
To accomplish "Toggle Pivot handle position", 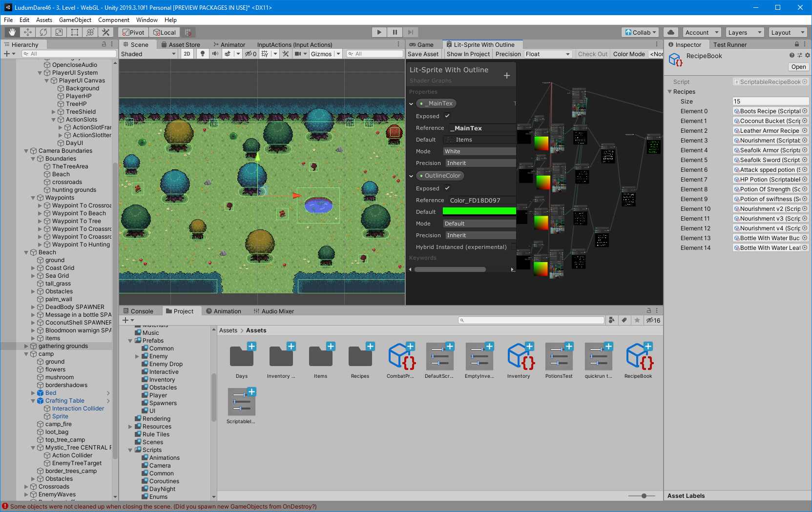I will [133, 32].
